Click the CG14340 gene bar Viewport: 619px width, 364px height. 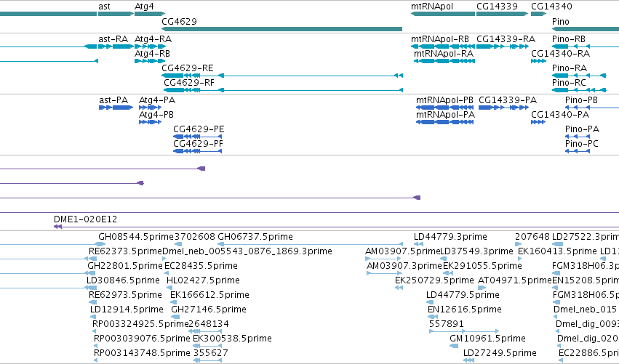click(x=539, y=14)
